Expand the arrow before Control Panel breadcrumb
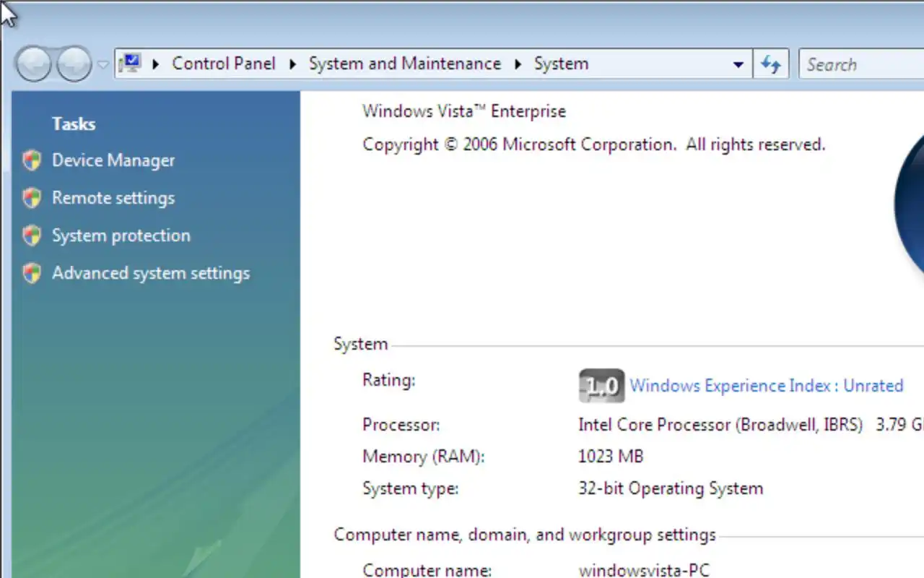 pyautogui.click(x=155, y=64)
